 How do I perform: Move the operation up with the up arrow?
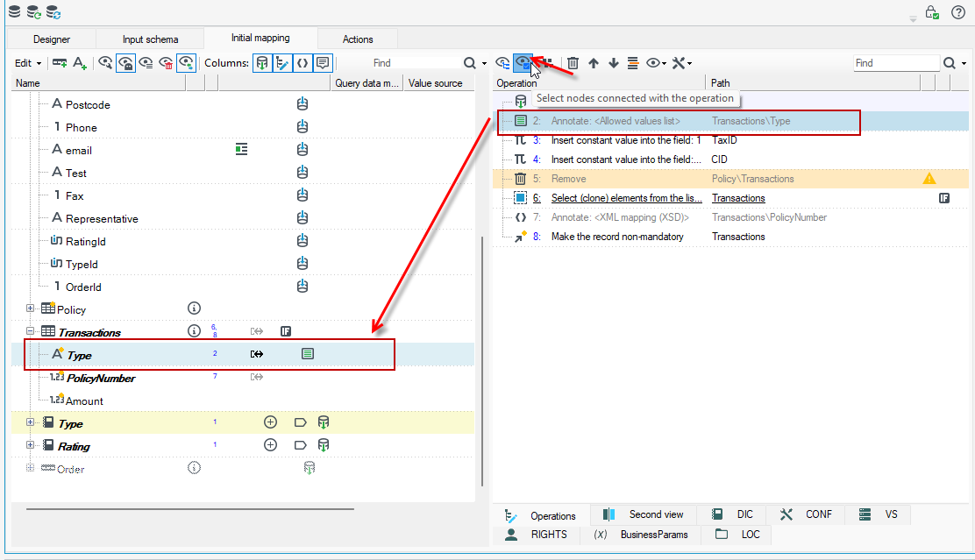point(594,63)
